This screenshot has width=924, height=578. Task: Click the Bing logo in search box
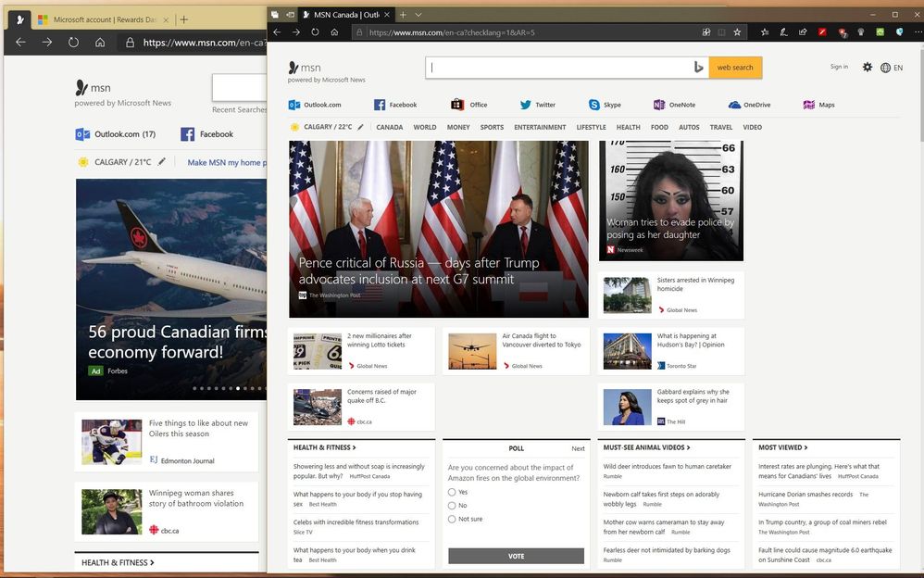[699, 68]
